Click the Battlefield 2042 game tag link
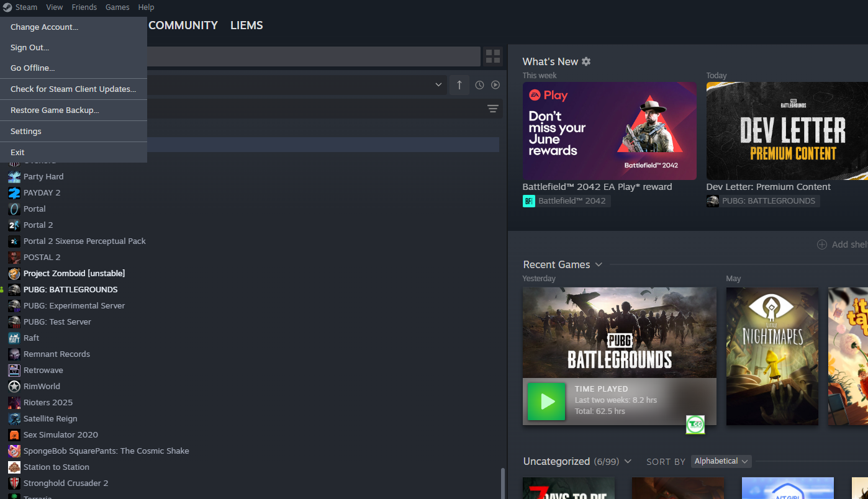This screenshot has width=868, height=499. pyautogui.click(x=566, y=201)
